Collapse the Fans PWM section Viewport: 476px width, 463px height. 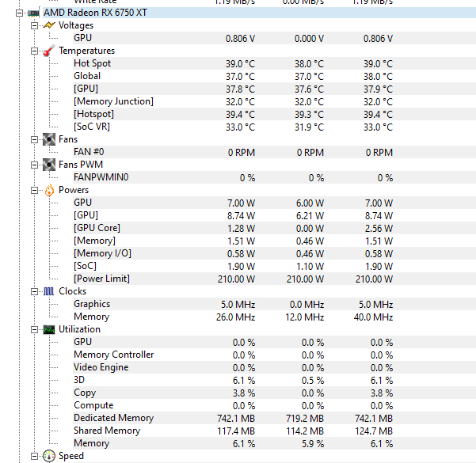(x=34, y=165)
